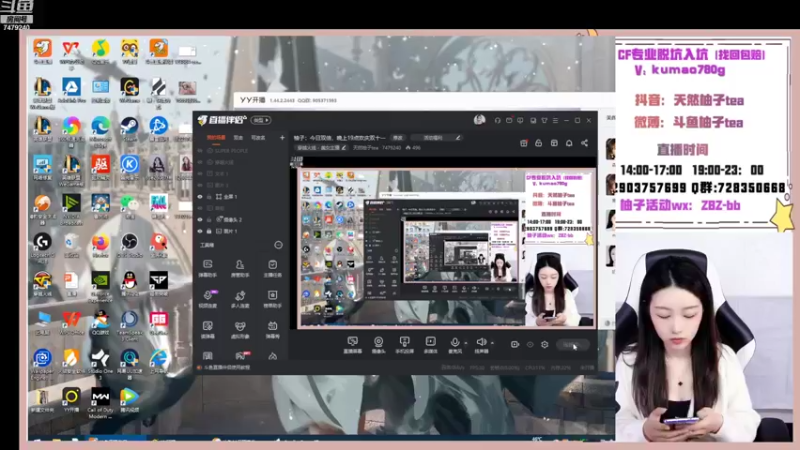Launch OBS Studio from the desktop
Image resolution: width=800 pixels, height=450 pixels.
[130, 244]
